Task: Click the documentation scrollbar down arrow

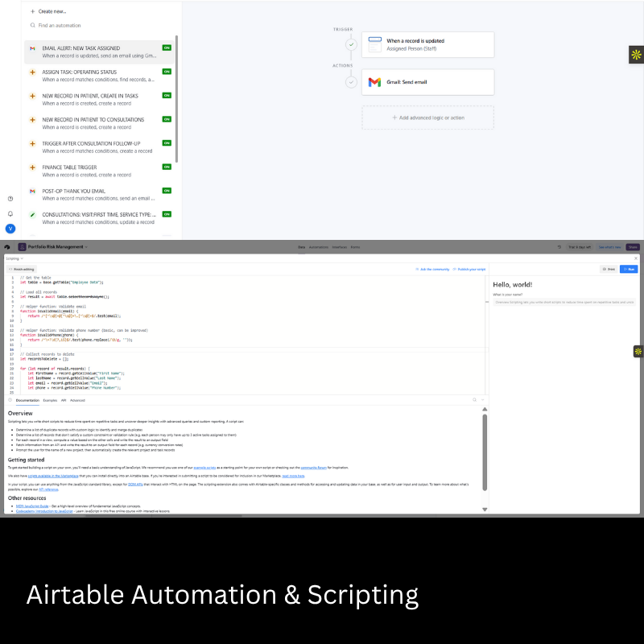Action: pyautogui.click(x=485, y=510)
